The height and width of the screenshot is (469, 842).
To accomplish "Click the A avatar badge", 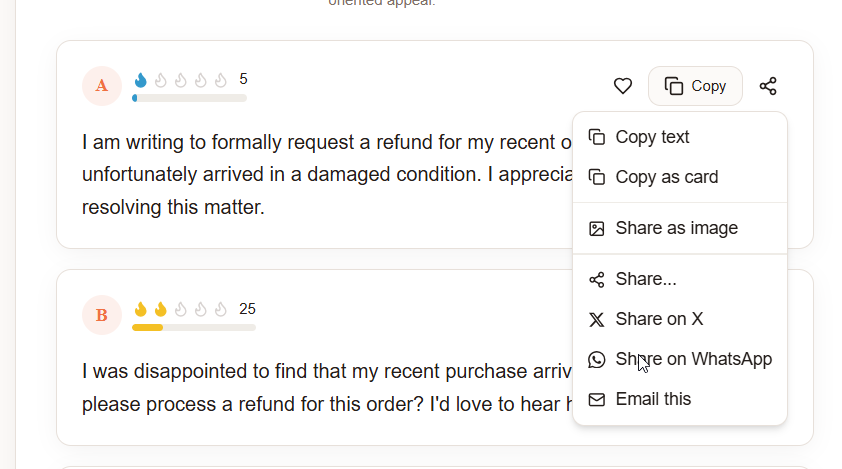I will coord(102,86).
